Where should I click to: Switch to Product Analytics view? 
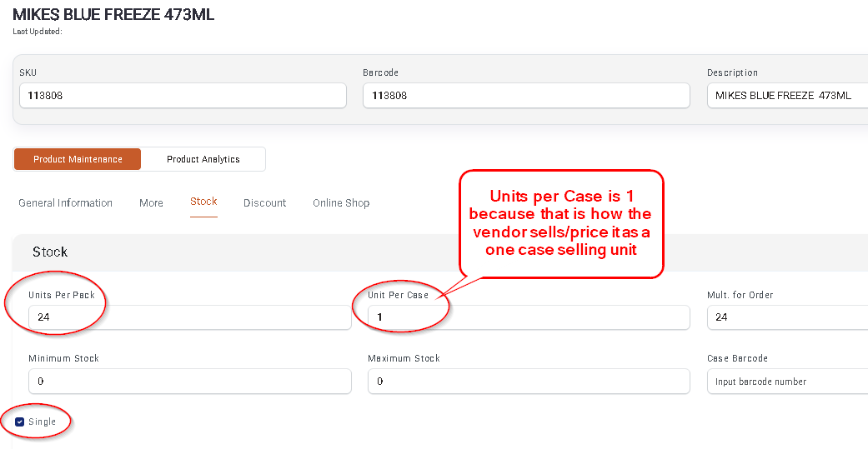203,159
